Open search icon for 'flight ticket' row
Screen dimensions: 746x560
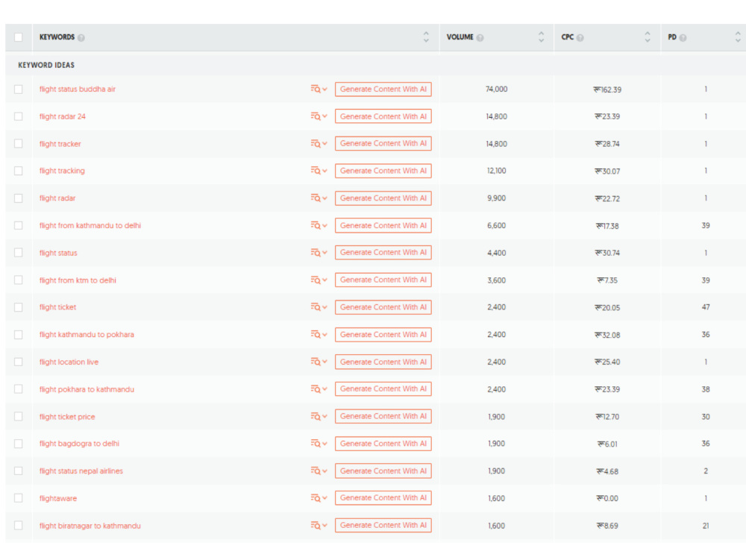[319, 307]
